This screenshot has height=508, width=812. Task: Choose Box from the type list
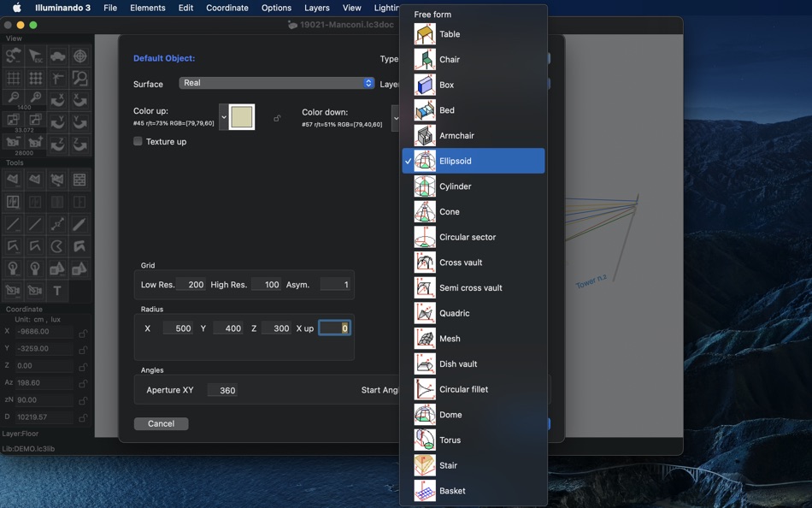474,85
